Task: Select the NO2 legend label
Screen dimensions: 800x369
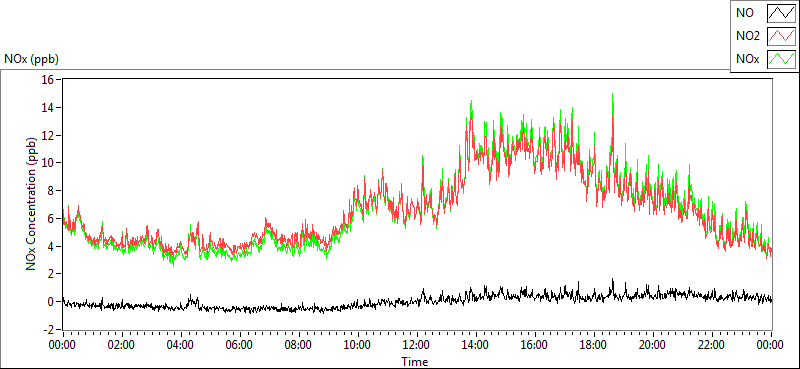Action: [748, 36]
